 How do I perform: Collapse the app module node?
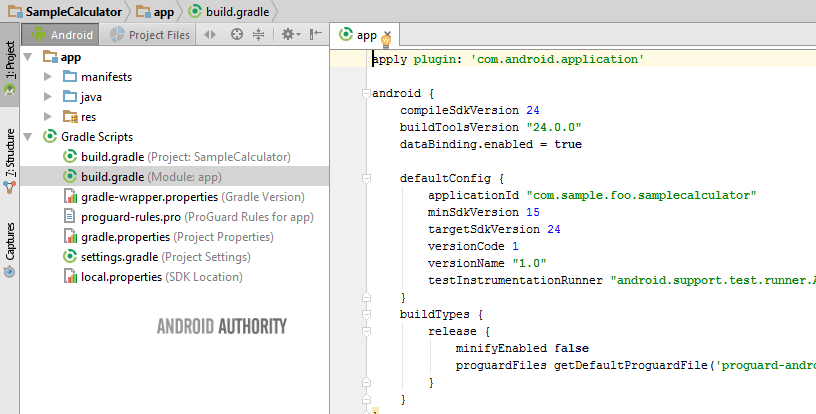(28, 57)
